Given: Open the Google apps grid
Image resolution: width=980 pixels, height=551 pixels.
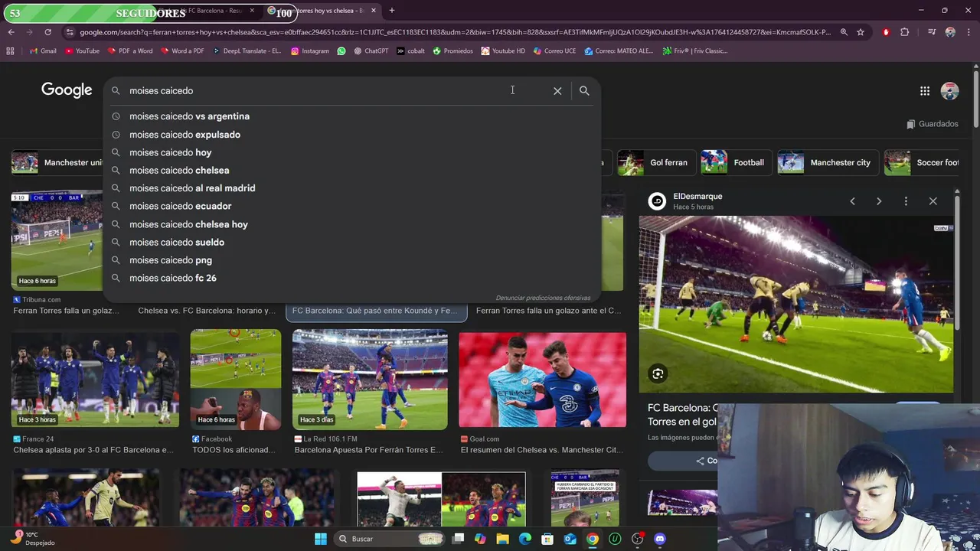Looking at the screenshot, I should [925, 91].
